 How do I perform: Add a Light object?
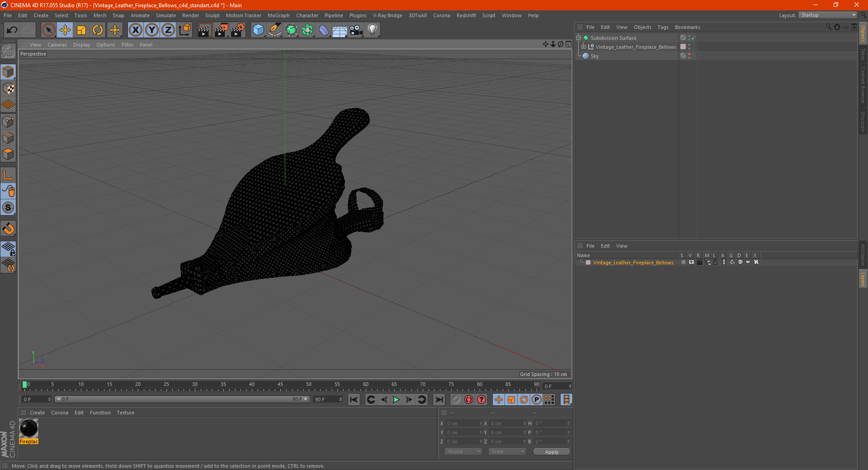coord(373,30)
